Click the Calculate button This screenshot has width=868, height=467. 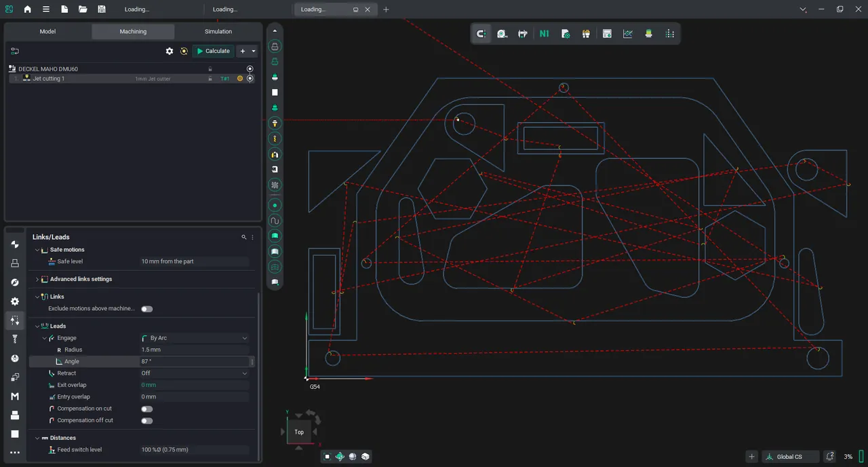214,51
